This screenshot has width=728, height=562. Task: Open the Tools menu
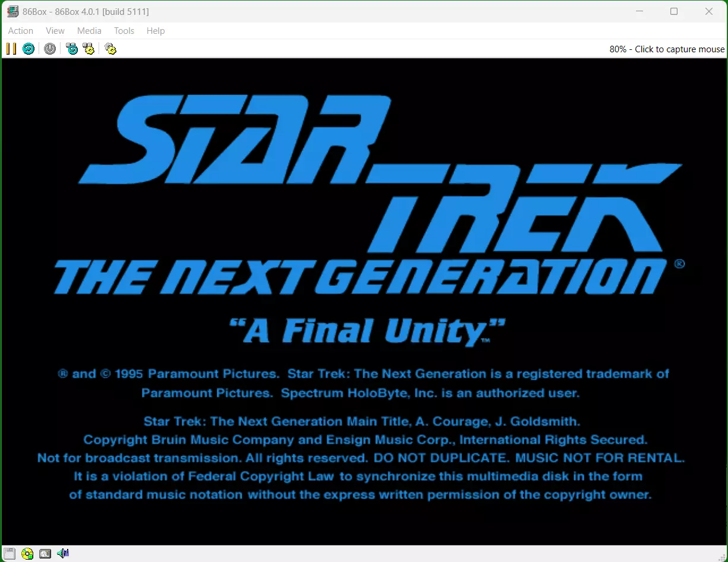124,31
